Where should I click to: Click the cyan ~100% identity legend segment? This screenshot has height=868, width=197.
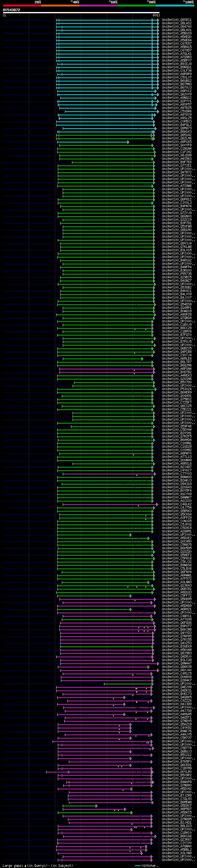(x=175, y=6)
